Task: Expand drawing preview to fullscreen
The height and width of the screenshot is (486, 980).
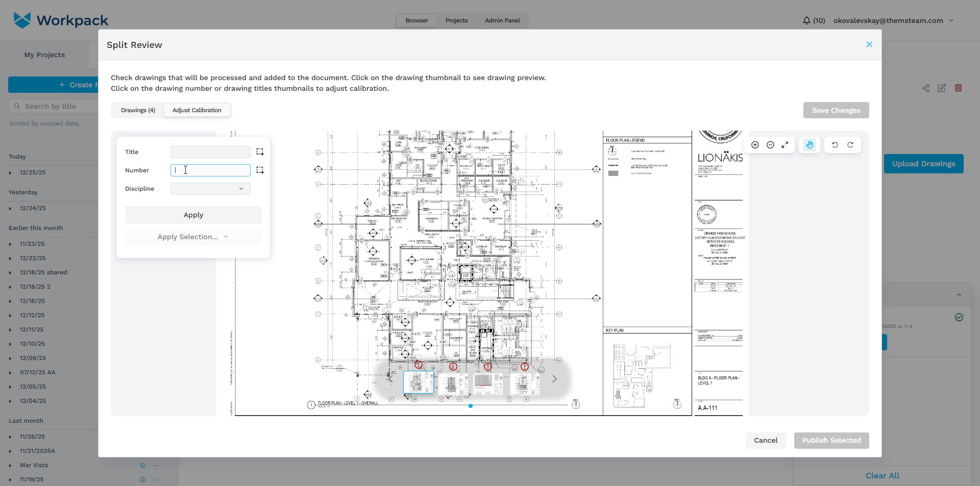Action: coord(785,145)
